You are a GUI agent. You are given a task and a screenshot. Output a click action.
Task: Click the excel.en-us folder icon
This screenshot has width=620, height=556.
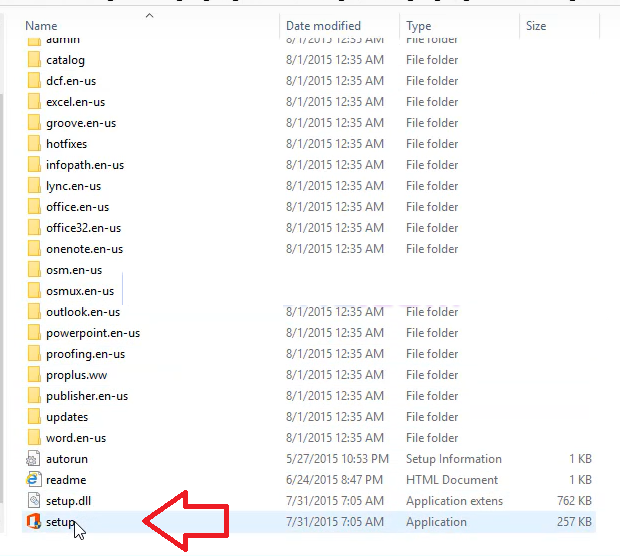pyautogui.click(x=32, y=102)
